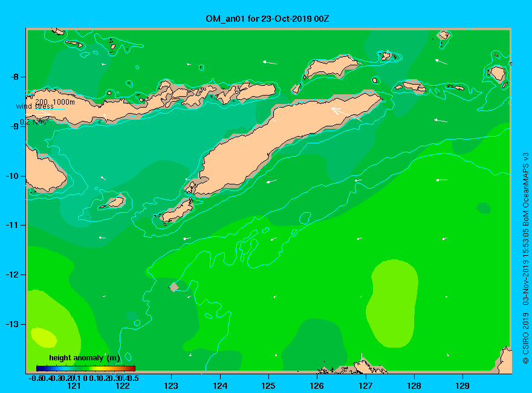Viewport: 532px width, 393px height.
Task: Click longitude label "121"
Action: (74, 386)
